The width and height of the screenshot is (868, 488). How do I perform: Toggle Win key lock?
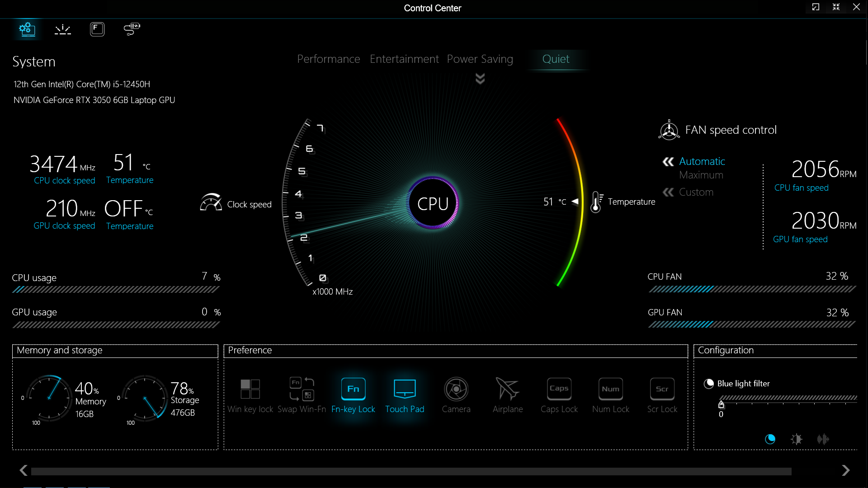(250, 389)
